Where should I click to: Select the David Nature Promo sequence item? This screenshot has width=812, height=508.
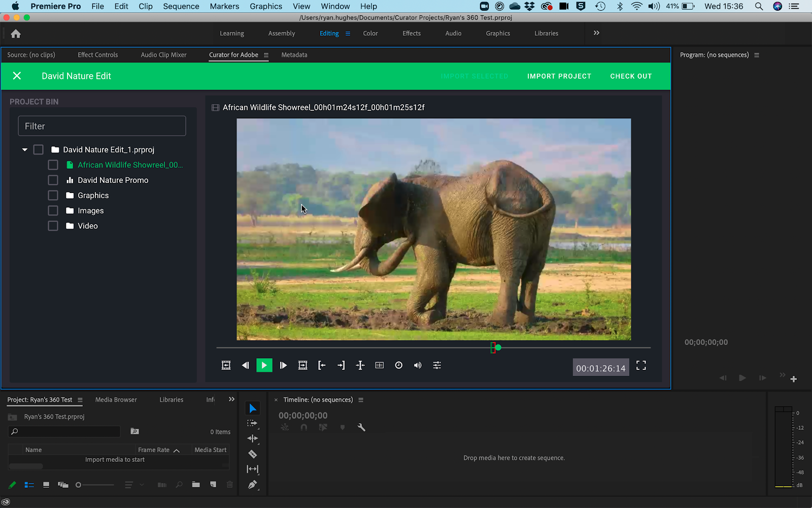(113, 180)
